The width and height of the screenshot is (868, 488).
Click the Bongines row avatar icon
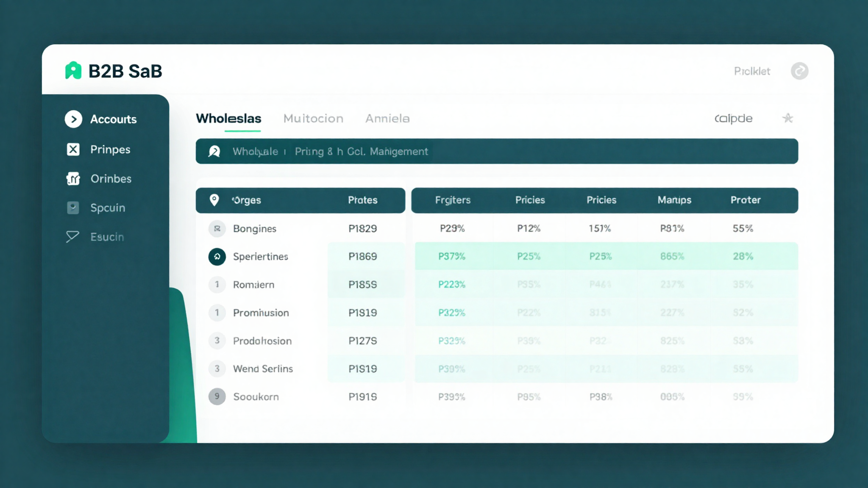click(217, 229)
